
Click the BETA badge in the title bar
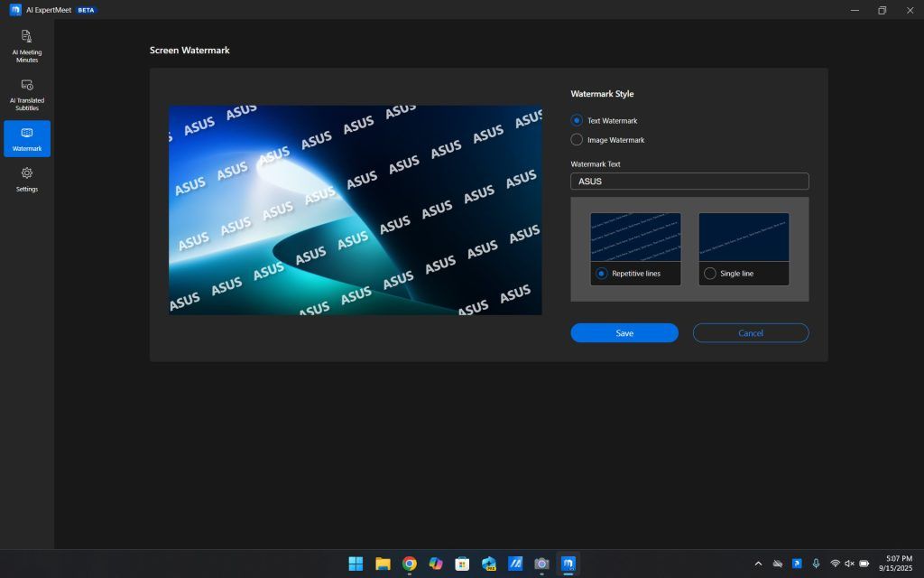[86, 10]
